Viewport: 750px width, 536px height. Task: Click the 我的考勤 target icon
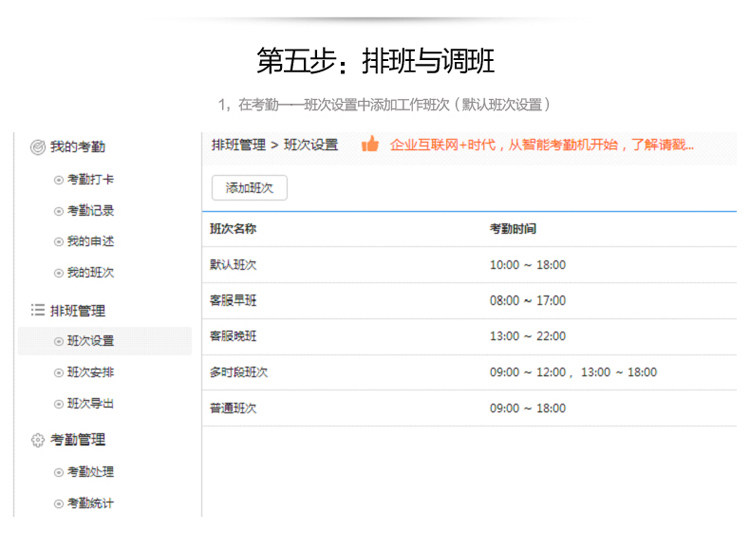(38, 147)
